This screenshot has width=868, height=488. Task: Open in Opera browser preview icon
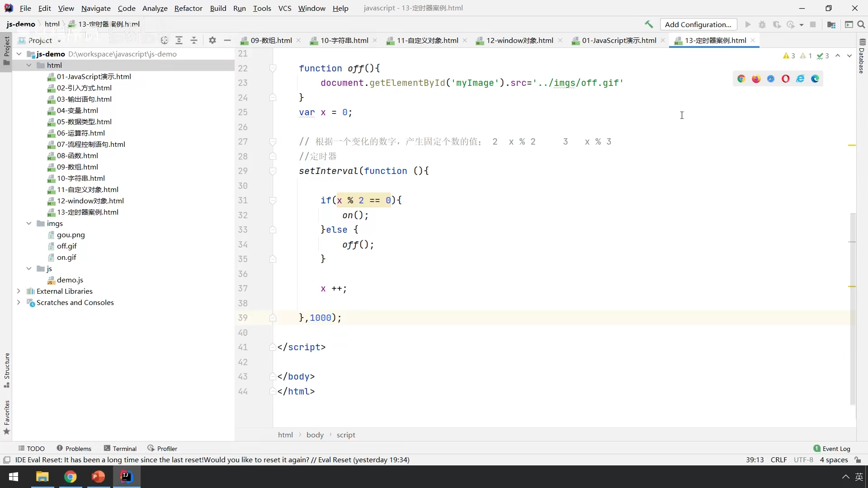(786, 79)
